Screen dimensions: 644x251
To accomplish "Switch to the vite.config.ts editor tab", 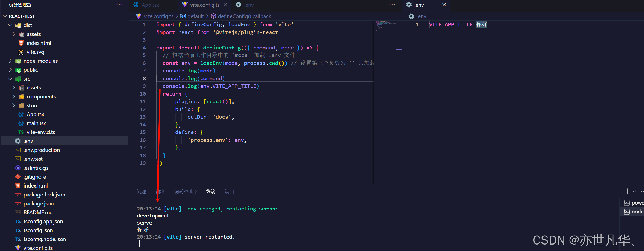I will [x=205, y=5].
